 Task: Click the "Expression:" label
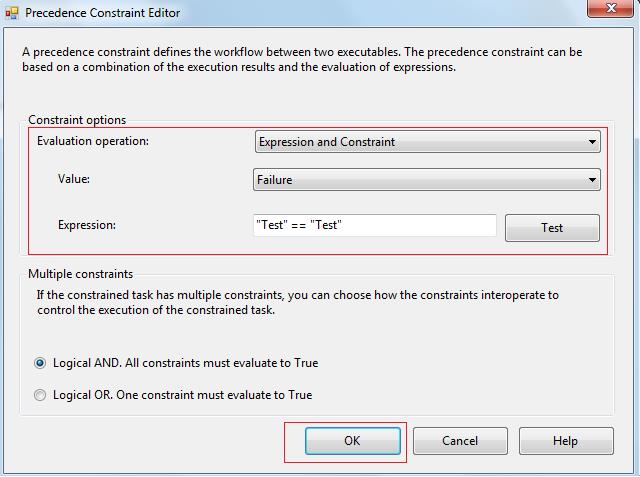86,225
